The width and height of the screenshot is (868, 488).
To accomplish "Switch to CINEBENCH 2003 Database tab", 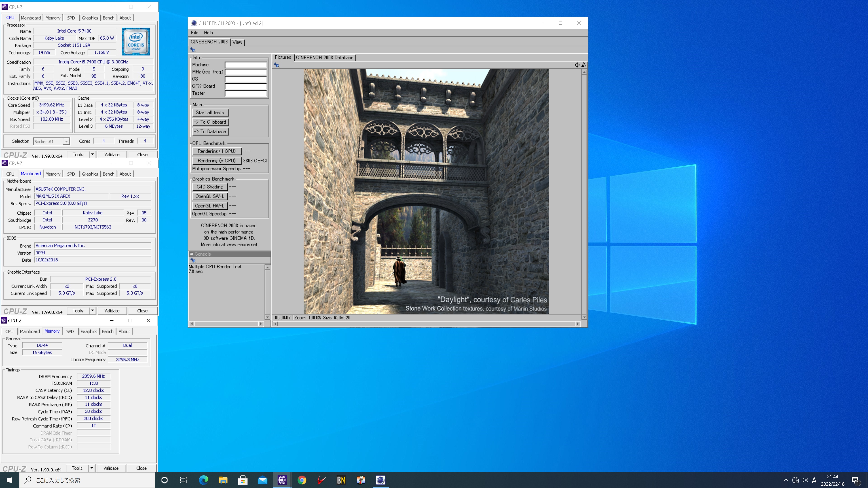I will (x=325, y=58).
